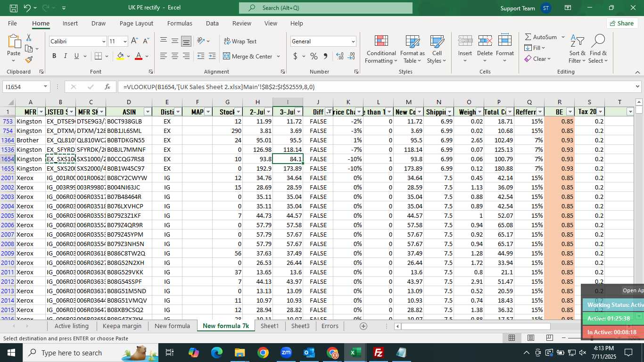Open FileZilla from the taskbar
The width and height of the screenshot is (644, 362).
point(378,353)
